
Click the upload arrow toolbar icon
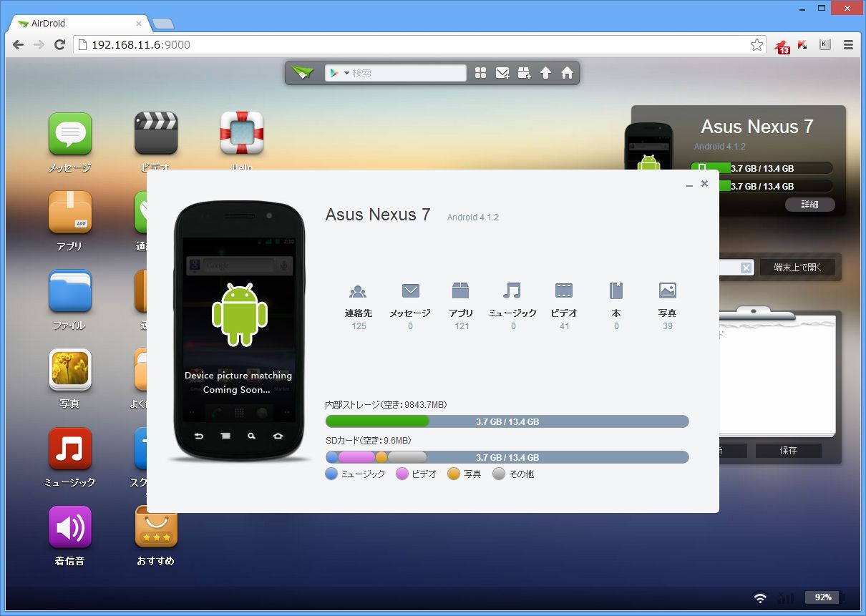pyautogui.click(x=545, y=73)
